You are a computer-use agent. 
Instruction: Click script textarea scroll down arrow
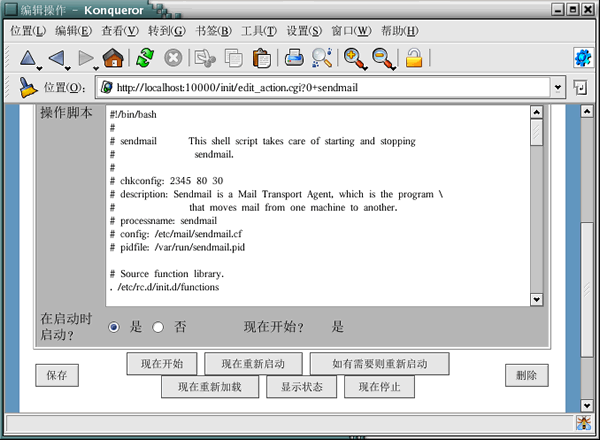(536, 300)
